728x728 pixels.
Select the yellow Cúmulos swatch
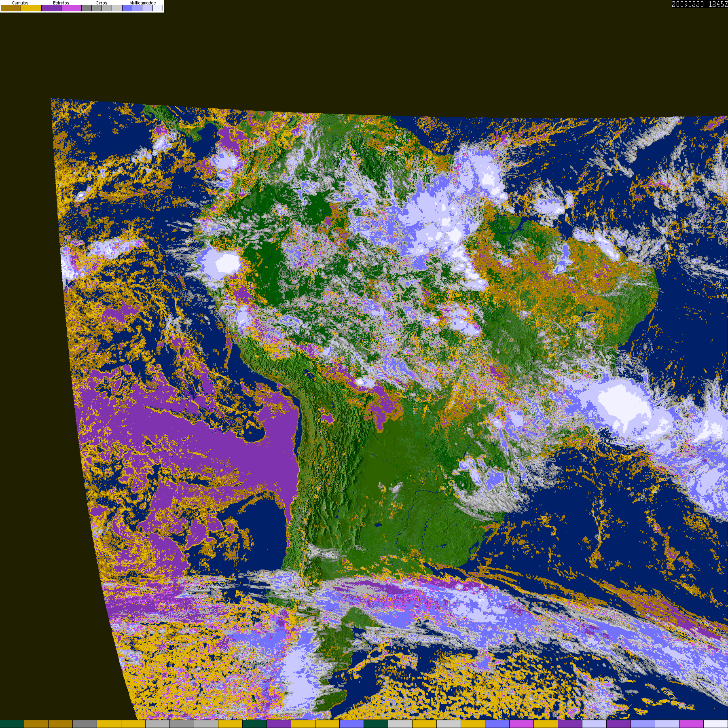(31, 8)
